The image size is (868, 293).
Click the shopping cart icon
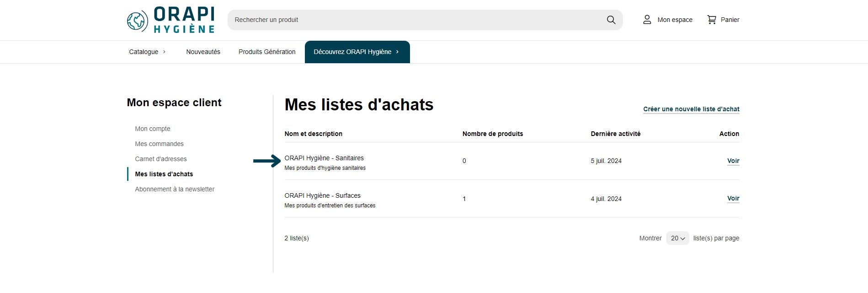(712, 20)
